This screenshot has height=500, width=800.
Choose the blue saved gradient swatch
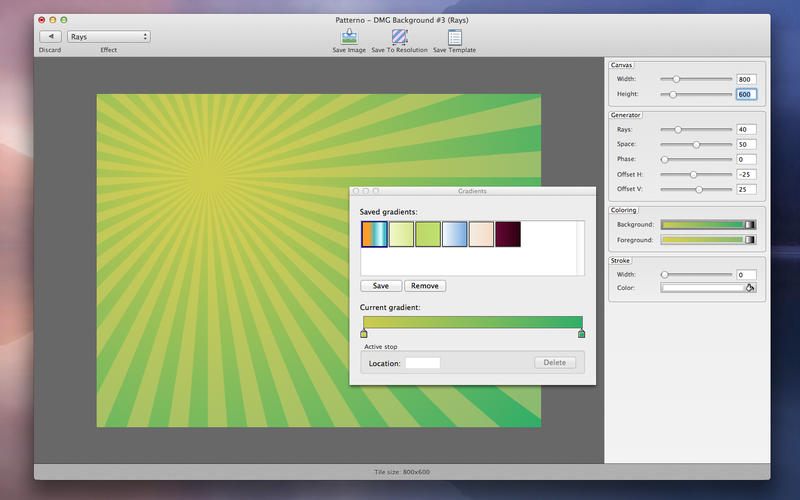(455, 234)
